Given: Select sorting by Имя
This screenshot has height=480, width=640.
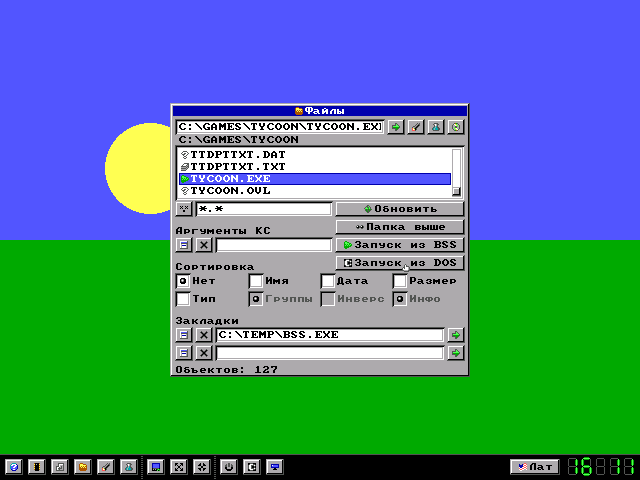Looking at the screenshot, I should click(x=256, y=281).
